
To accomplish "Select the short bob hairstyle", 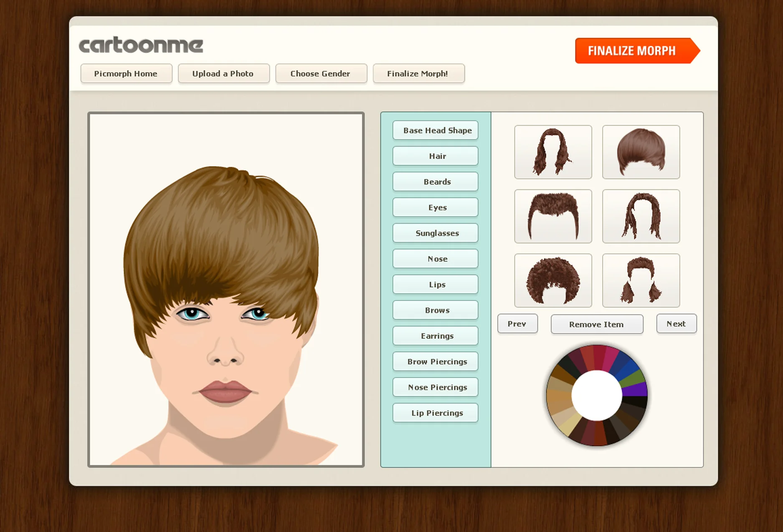I will click(641, 151).
